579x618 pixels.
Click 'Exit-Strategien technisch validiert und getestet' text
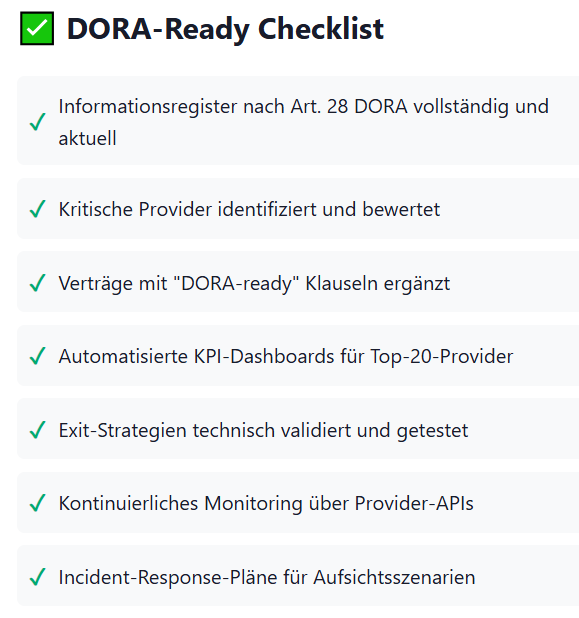coord(263,430)
